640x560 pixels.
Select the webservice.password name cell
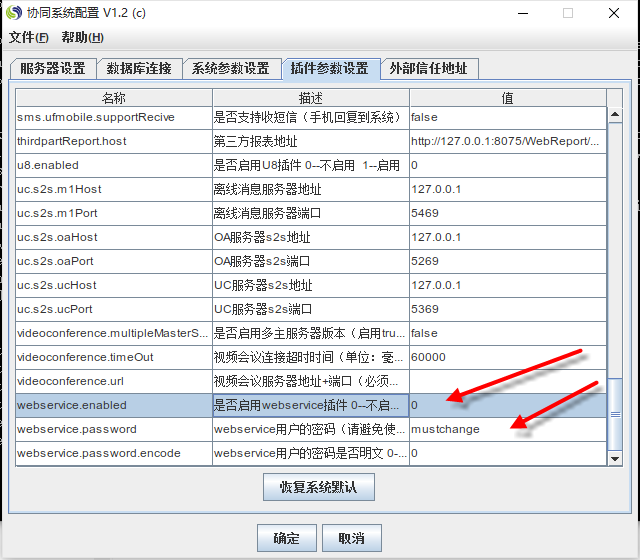pyautogui.click(x=114, y=429)
